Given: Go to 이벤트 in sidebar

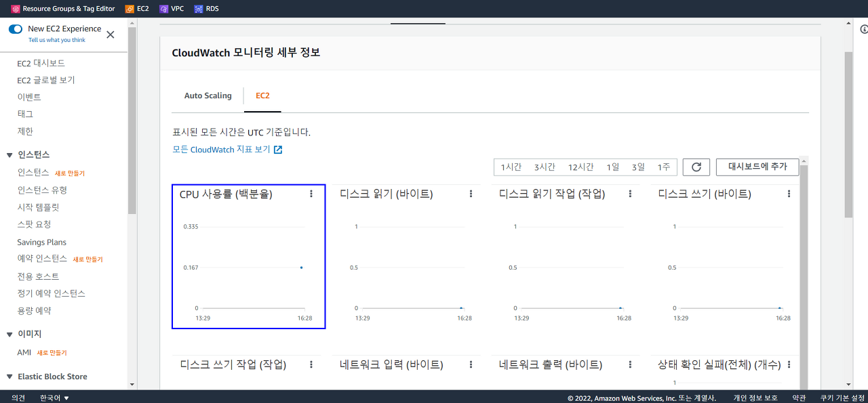Looking at the screenshot, I should coord(29,97).
